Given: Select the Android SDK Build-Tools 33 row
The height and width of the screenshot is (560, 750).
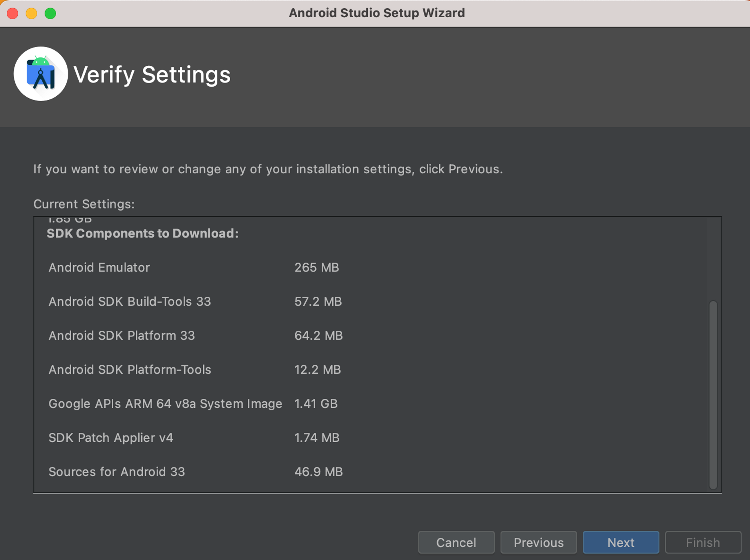Looking at the screenshot, I should 130,302.
